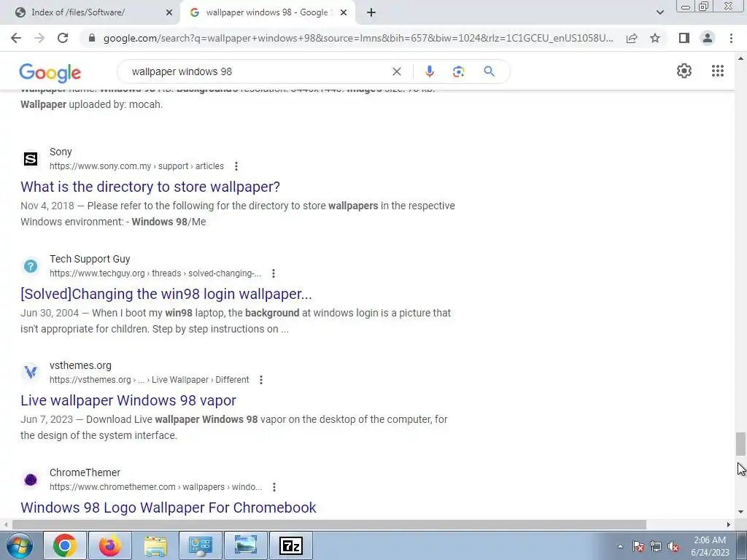
Task: Clear the search box with the X
Action: click(x=396, y=71)
